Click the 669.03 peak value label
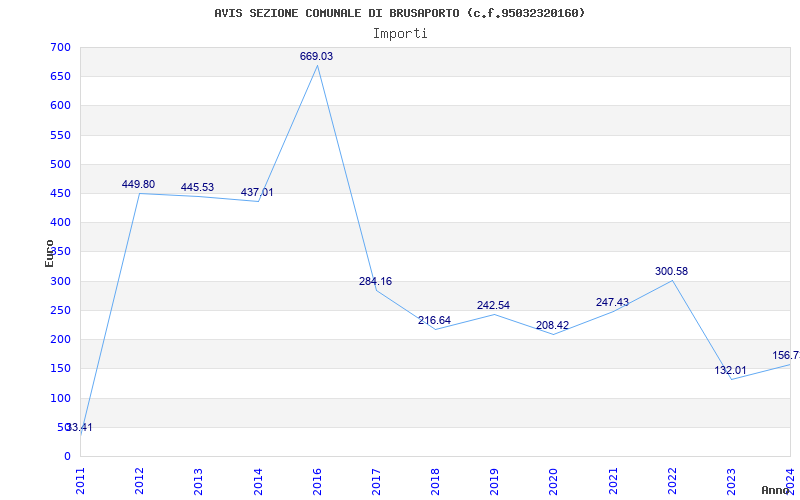This screenshot has width=800, height=500. pyautogui.click(x=316, y=57)
